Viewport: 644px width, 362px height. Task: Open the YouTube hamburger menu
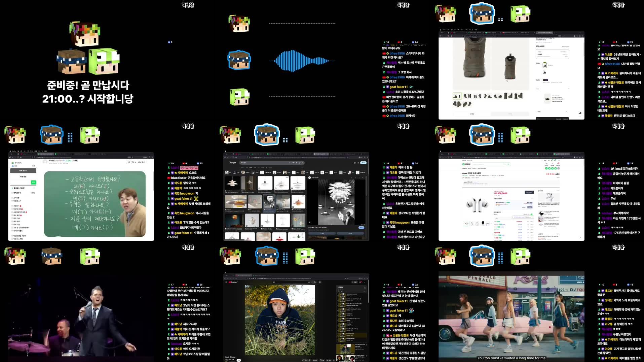tap(226, 282)
